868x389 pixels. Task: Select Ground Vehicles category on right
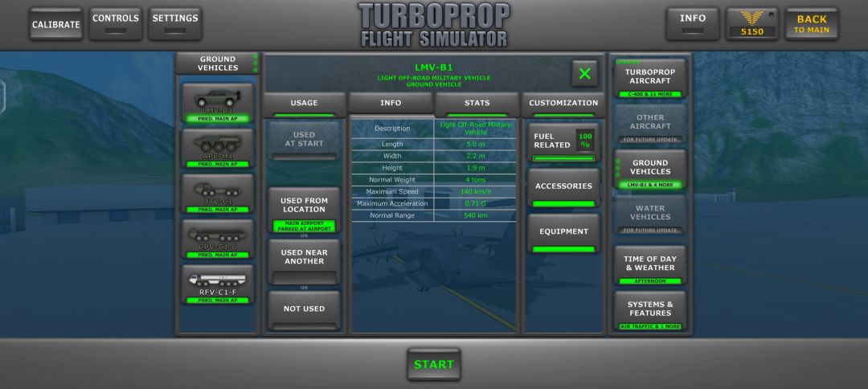[x=650, y=170]
